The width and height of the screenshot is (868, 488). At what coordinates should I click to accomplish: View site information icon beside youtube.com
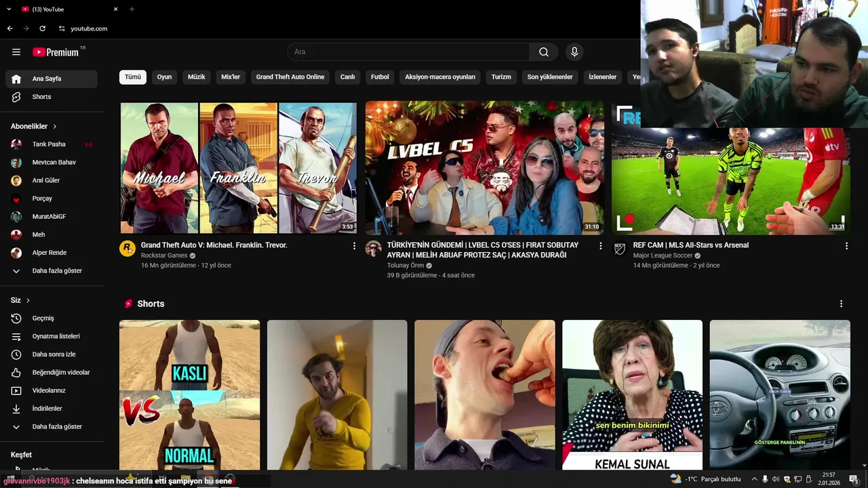pos(62,28)
